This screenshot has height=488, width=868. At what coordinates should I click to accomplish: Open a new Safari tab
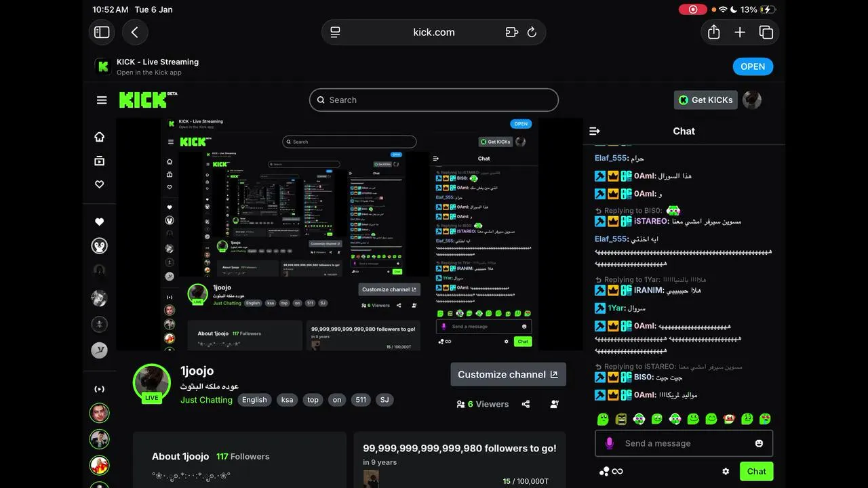point(740,32)
